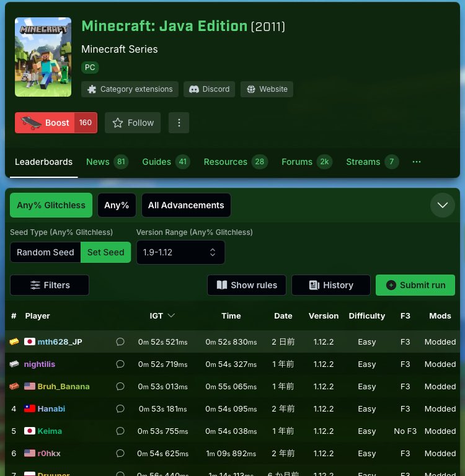
Task: Click the Boost button
Action: pyautogui.click(x=56, y=123)
